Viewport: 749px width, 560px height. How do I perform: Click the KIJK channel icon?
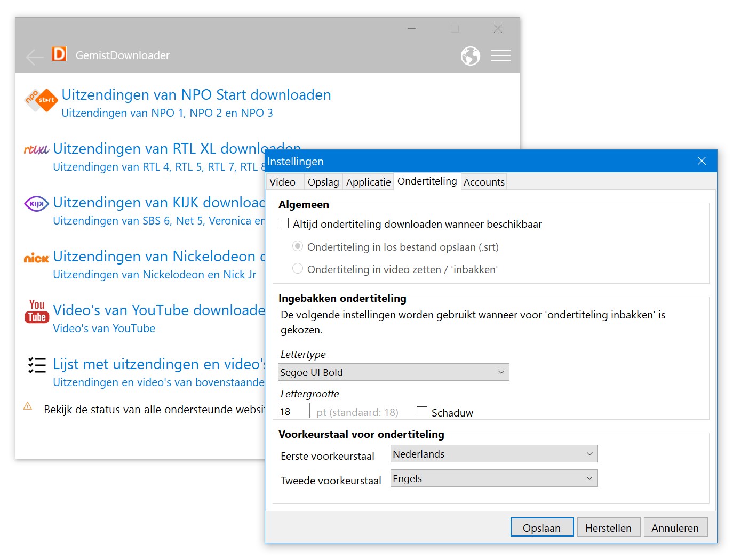36,203
